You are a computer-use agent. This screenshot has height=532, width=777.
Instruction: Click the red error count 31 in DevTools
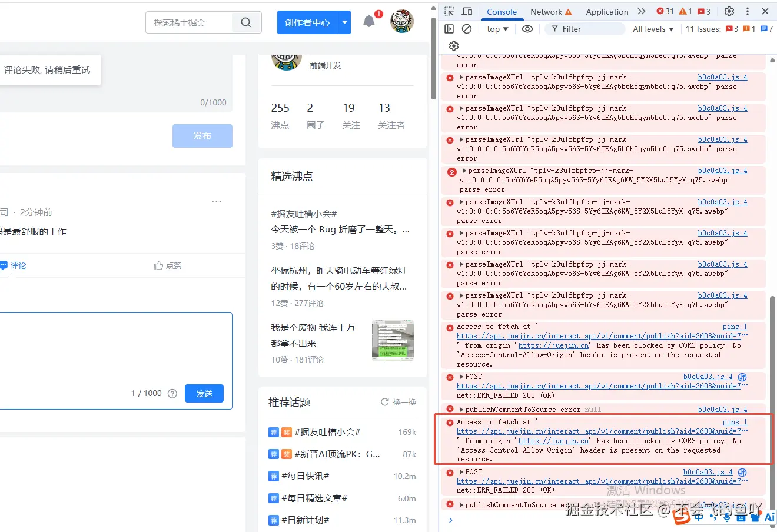tap(665, 11)
